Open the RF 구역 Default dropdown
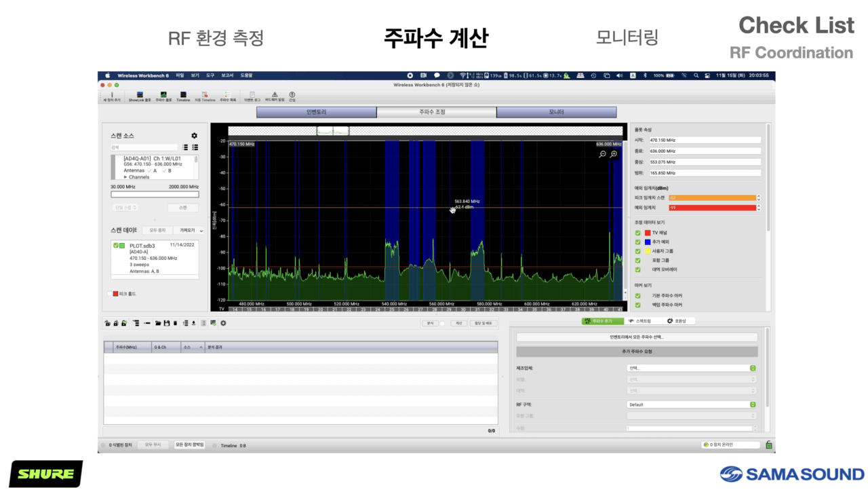Image resolution: width=868 pixels, height=490 pixels. click(691, 404)
